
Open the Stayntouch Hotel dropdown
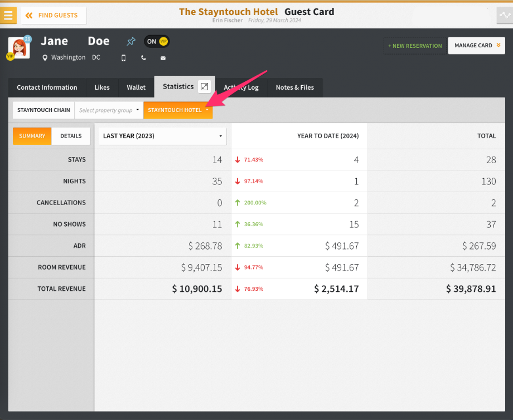[x=178, y=110]
